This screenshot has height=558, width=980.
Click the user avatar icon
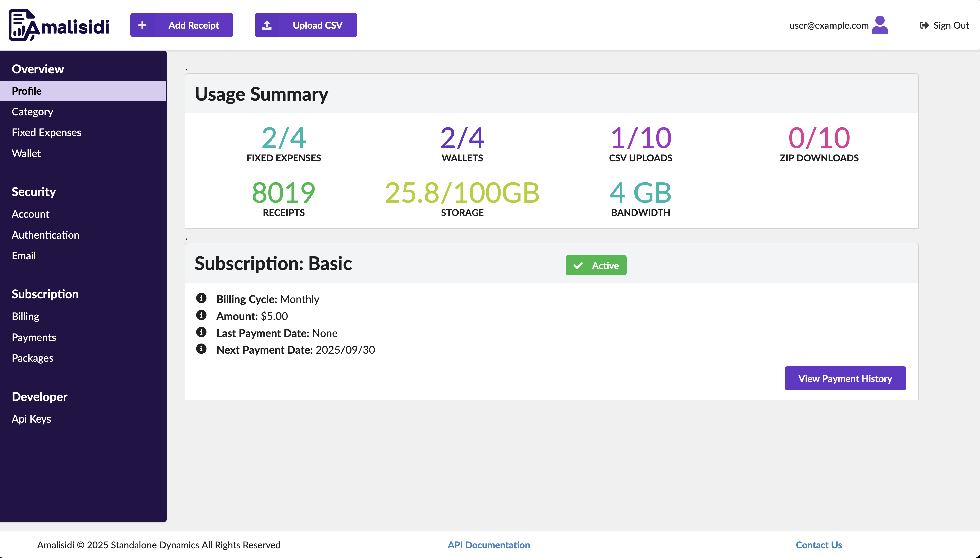tap(880, 25)
